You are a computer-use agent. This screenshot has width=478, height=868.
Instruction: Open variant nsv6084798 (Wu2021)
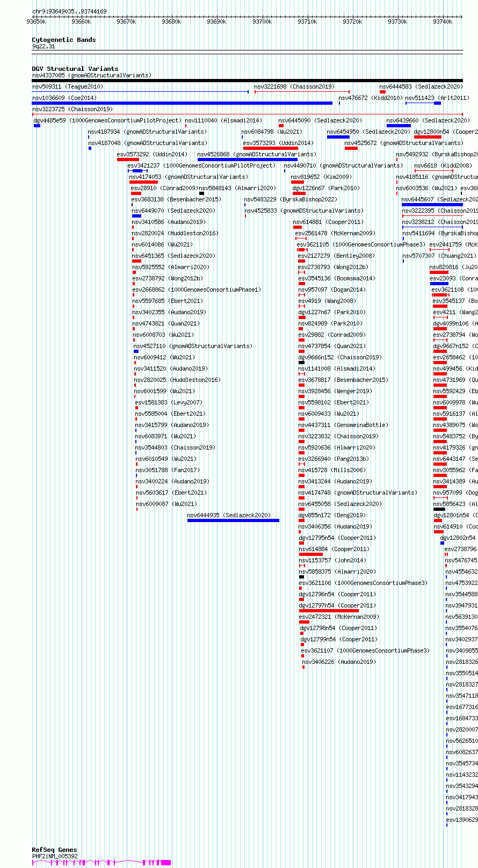271,132
